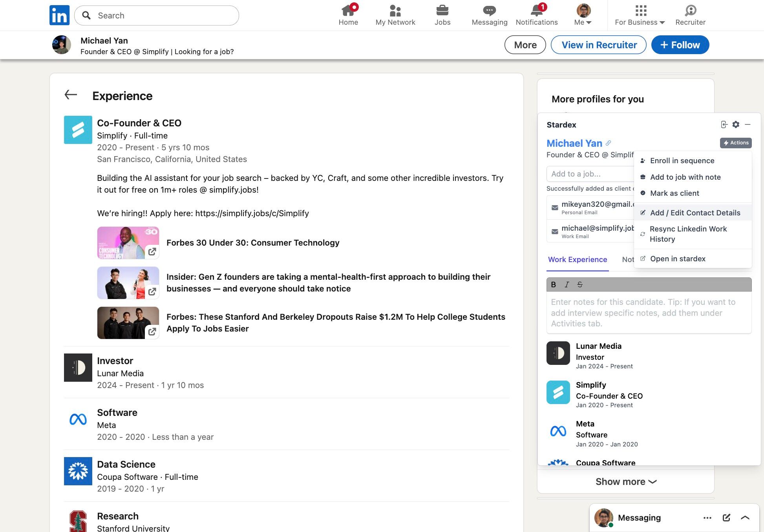Viewport: 764px width, 532px height.
Task: Switch to the Work Experience tab
Action: [x=577, y=259]
